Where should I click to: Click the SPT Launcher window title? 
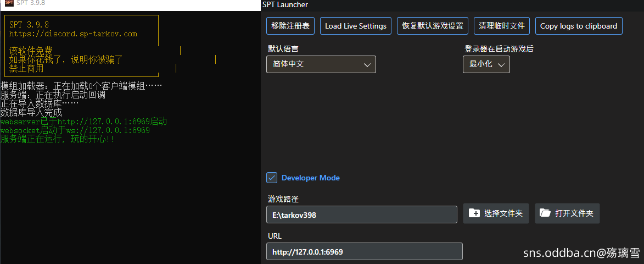[x=285, y=4]
